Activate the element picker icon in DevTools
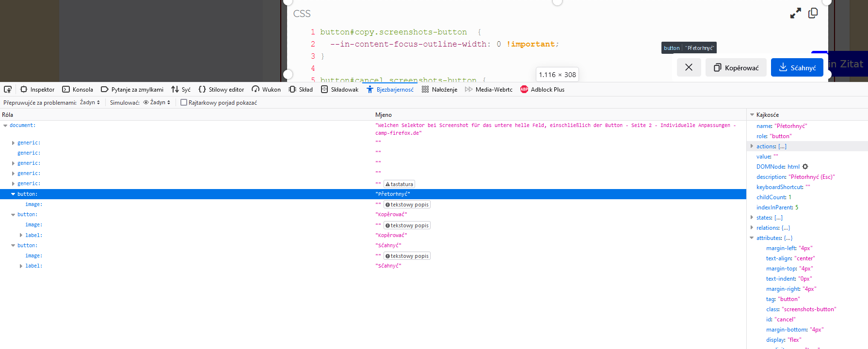Screen dimensions: 868x349 (x=8, y=90)
